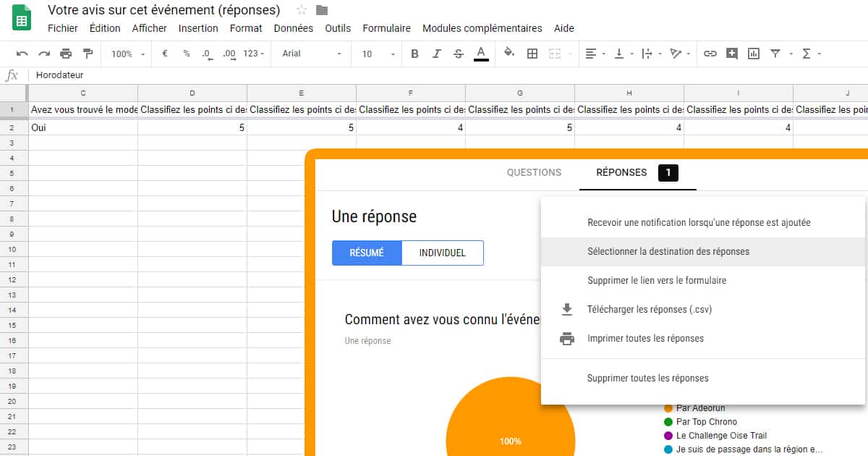Click the document title to rename

point(163,10)
